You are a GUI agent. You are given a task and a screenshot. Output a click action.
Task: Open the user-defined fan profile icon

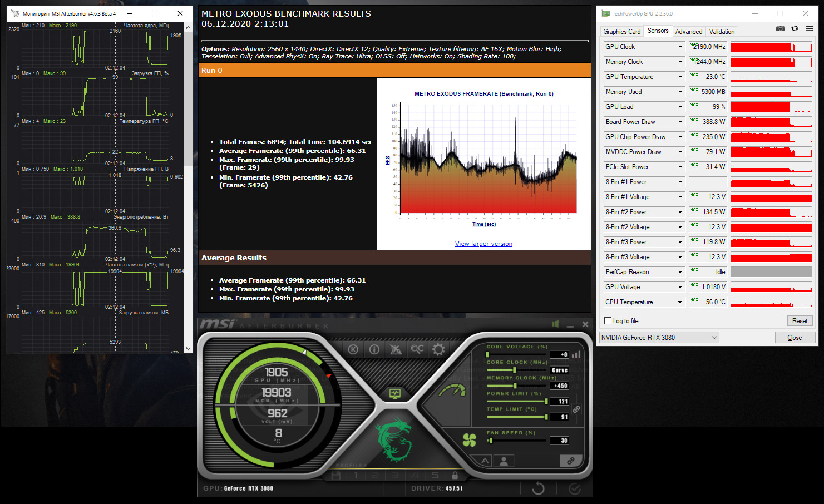click(504, 461)
